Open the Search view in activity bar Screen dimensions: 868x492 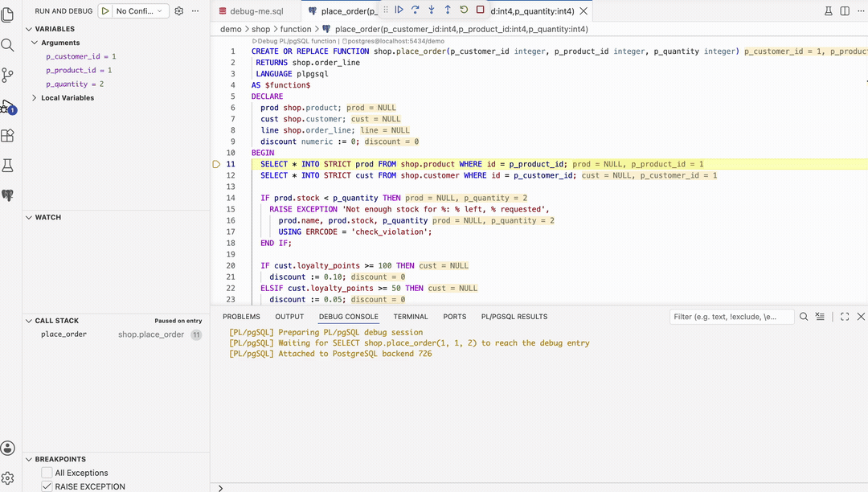click(x=8, y=45)
